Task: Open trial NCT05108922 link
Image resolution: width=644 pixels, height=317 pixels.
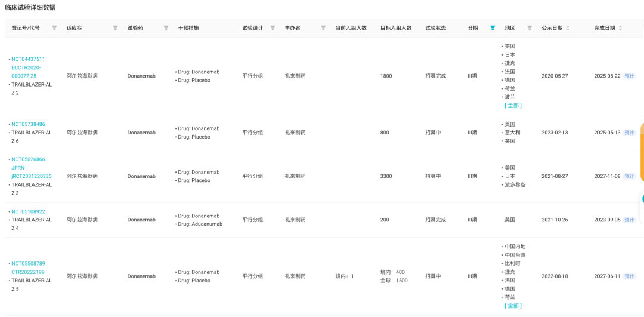Action: click(x=28, y=211)
